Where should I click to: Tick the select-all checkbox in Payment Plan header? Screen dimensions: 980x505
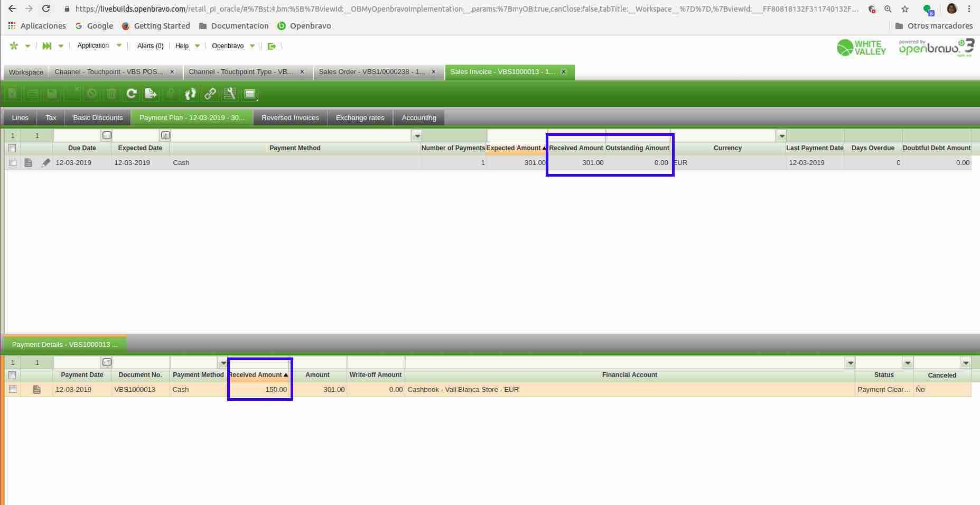13,148
